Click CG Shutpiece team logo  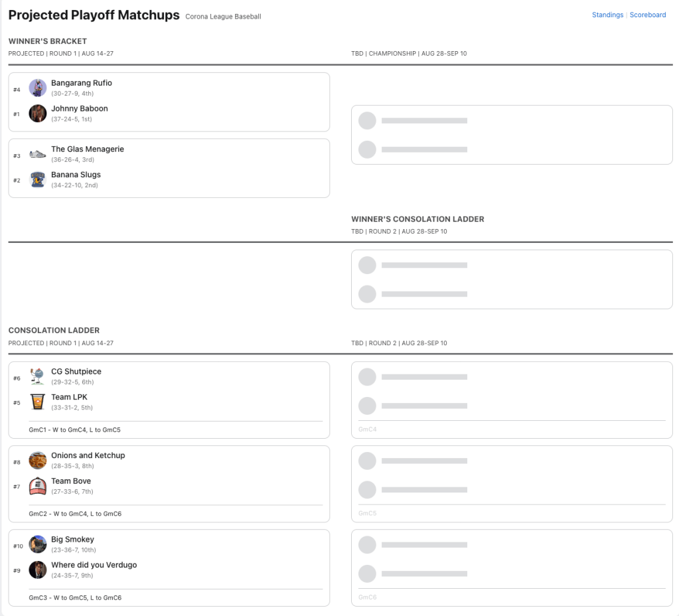[38, 377]
